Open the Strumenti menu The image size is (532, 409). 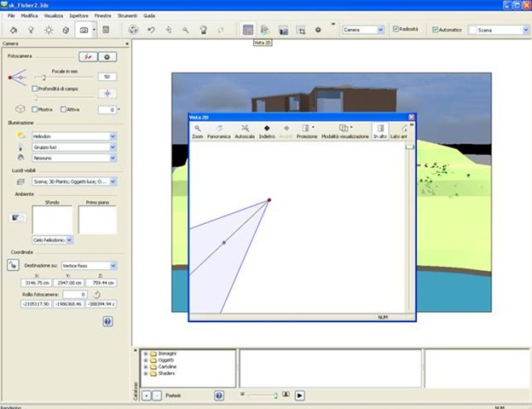127,15
